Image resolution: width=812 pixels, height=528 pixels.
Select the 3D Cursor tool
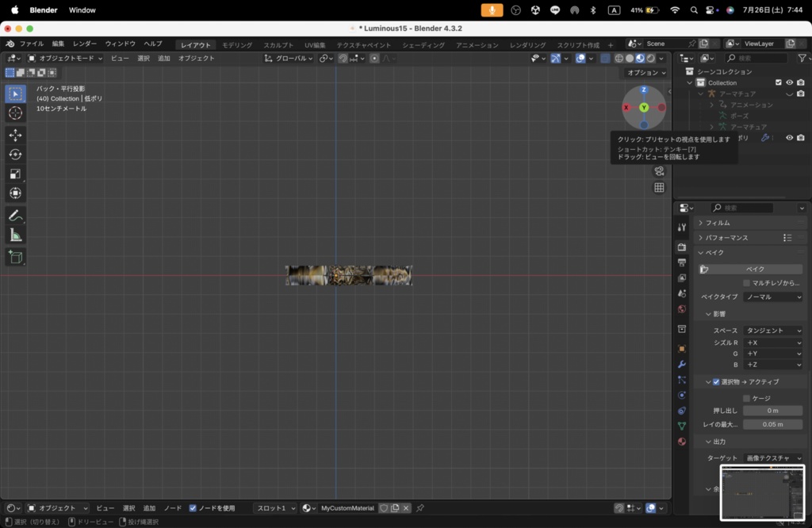pos(15,113)
